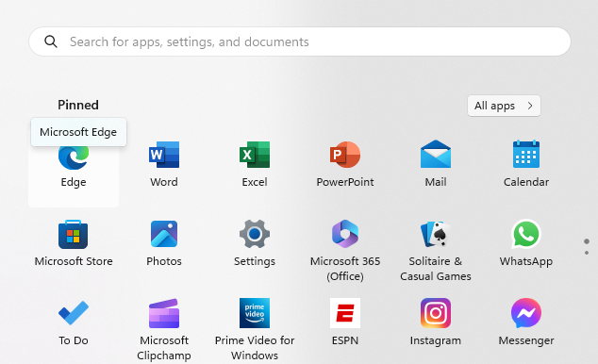The width and height of the screenshot is (598, 364).
Task: Launch the ESPN app
Action: tap(345, 313)
